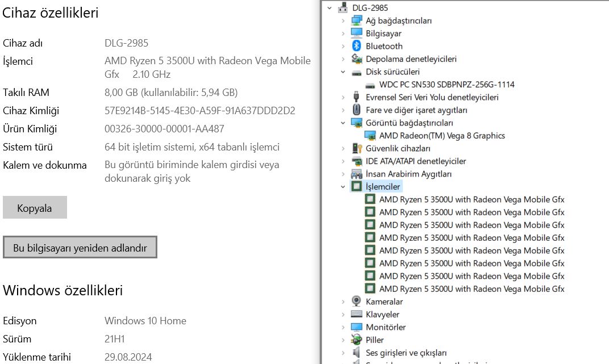Click the Sürüm value 21H1

[115, 339]
